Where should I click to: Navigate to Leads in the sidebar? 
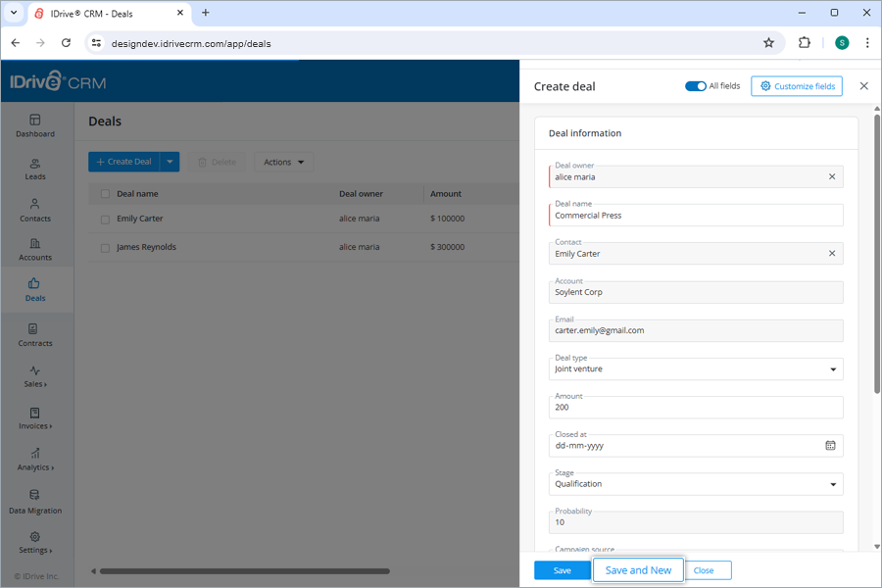point(35,170)
